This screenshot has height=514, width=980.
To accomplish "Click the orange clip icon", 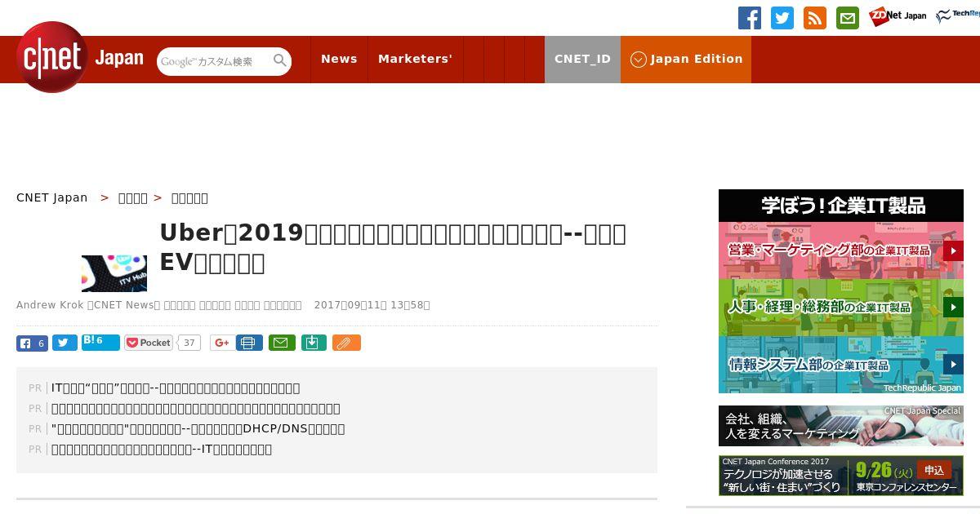I will [x=346, y=343].
